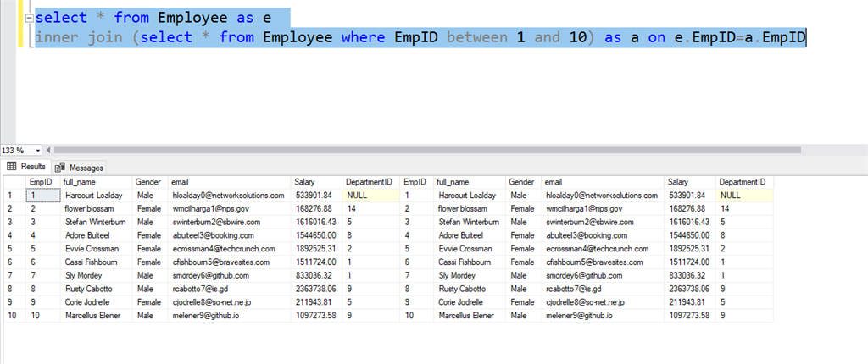Select row header number 5
Screen dimensions: 868x364
[x=15, y=248]
